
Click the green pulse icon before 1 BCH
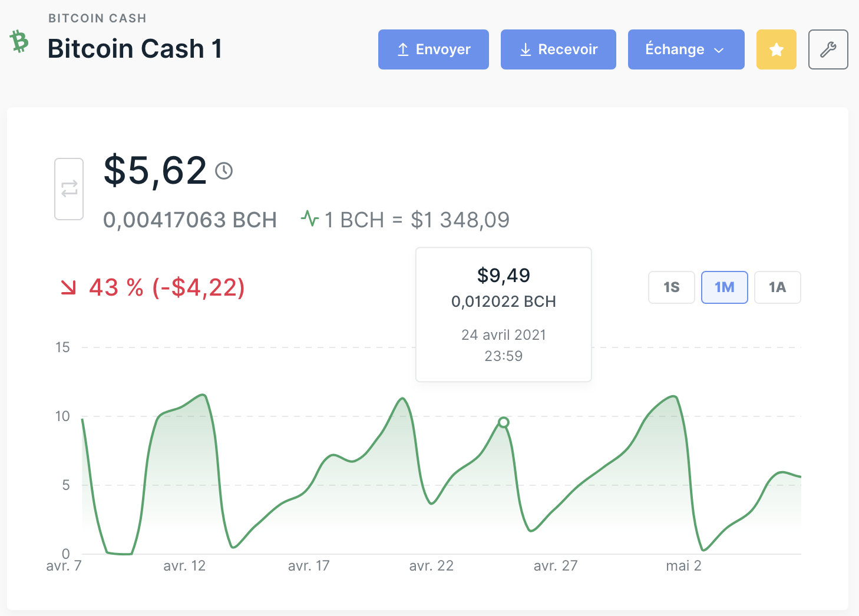point(310,219)
